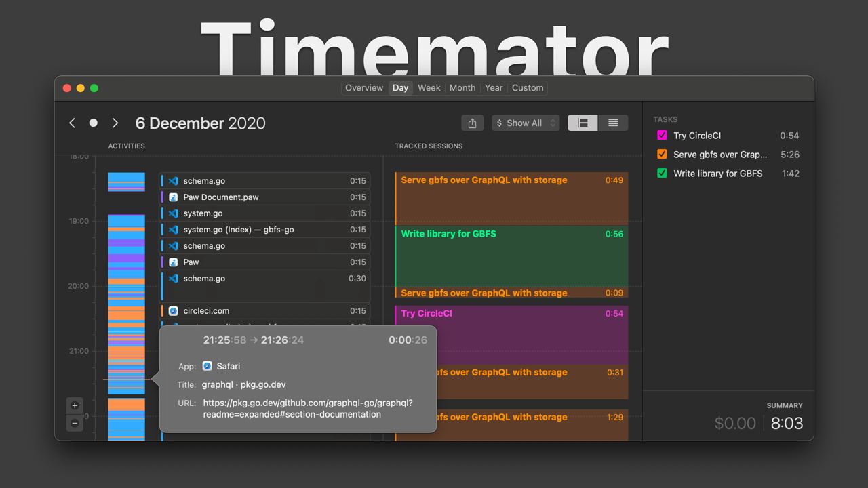The width and height of the screenshot is (868, 488).
Task: Zoom the timeline in with the plus control
Action: click(x=75, y=405)
